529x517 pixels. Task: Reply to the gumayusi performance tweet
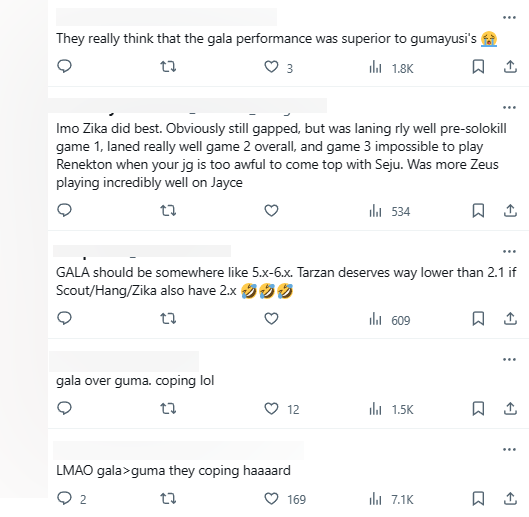(64, 66)
